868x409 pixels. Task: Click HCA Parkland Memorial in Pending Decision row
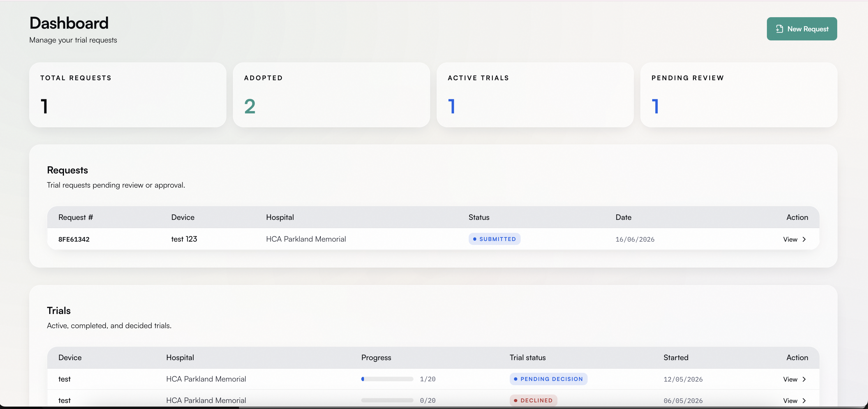click(206, 379)
